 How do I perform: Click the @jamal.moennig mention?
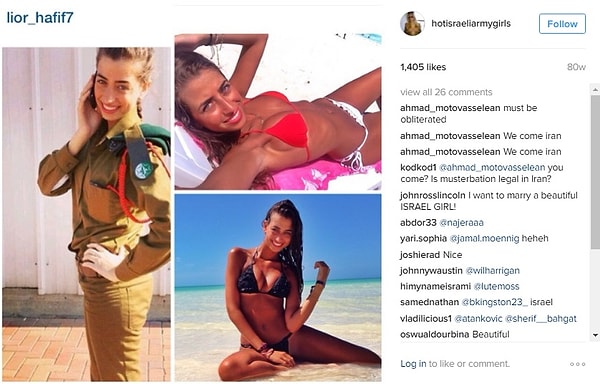pyautogui.click(x=484, y=239)
